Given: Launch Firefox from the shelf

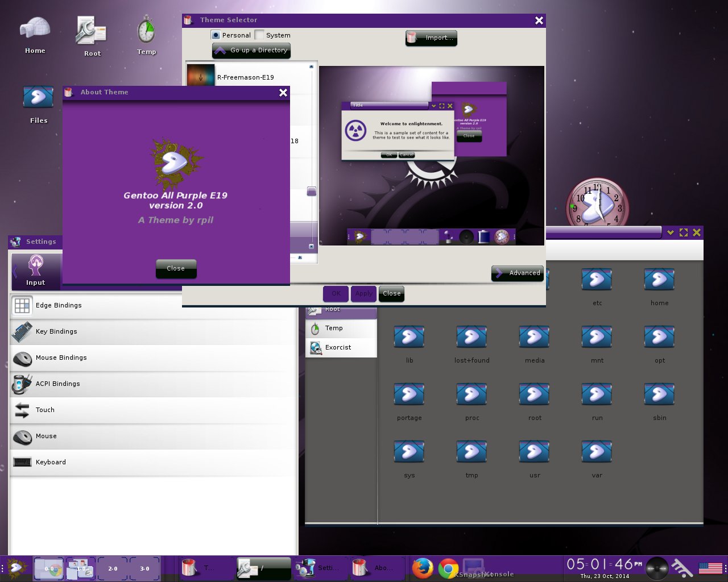Looking at the screenshot, I should coord(422,568).
